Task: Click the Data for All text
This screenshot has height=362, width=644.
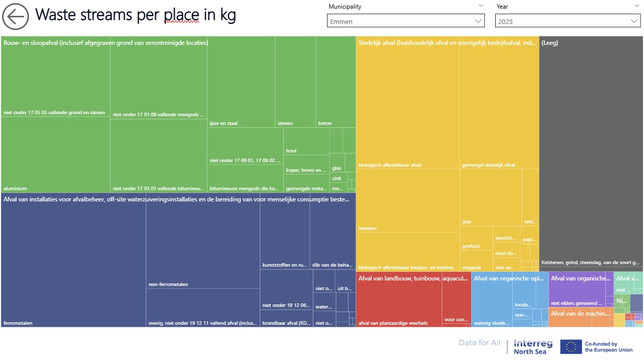Action: click(479, 343)
